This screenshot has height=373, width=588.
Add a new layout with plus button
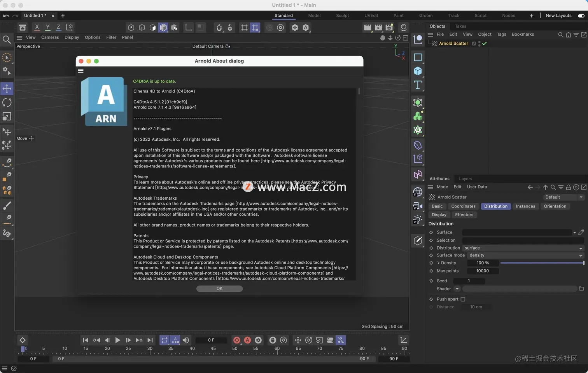click(531, 16)
